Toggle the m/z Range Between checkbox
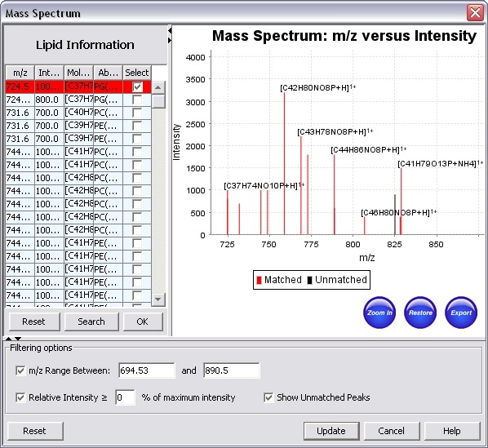This screenshot has width=488, height=448. click(20, 370)
